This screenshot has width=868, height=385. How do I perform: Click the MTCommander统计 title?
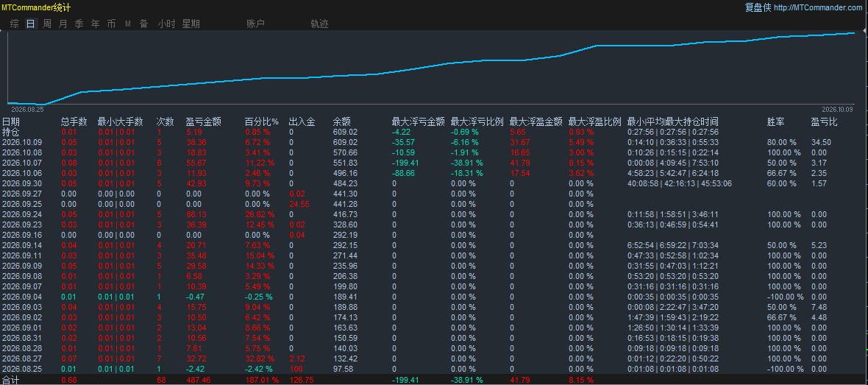coord(36,7)
